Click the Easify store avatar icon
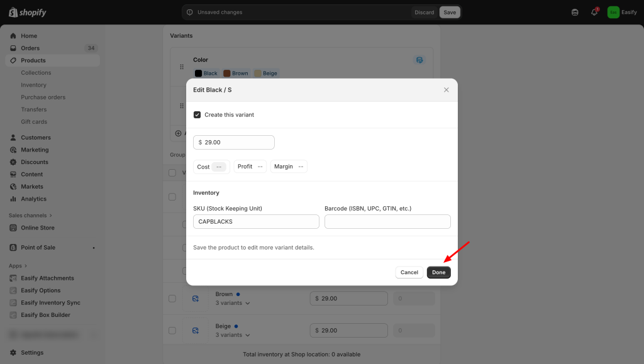This screenshot has width=644, height=364. [x=613, y=12]
